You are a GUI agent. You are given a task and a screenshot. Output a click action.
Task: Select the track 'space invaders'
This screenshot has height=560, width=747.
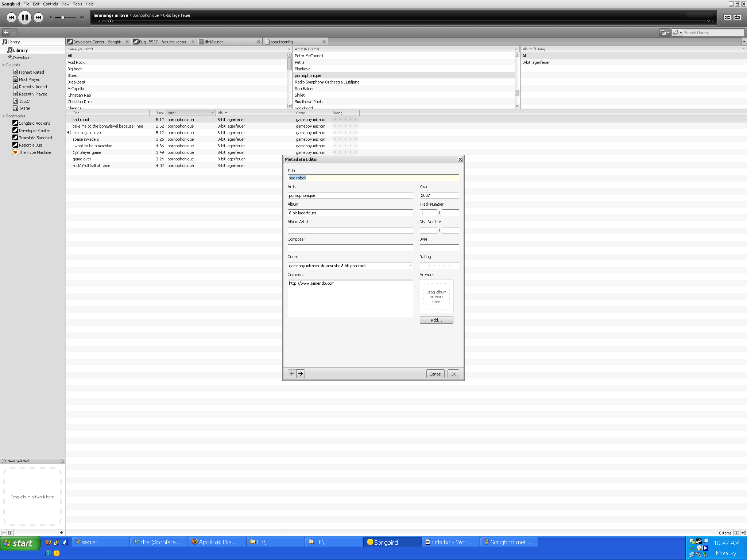tap(86, 139)
